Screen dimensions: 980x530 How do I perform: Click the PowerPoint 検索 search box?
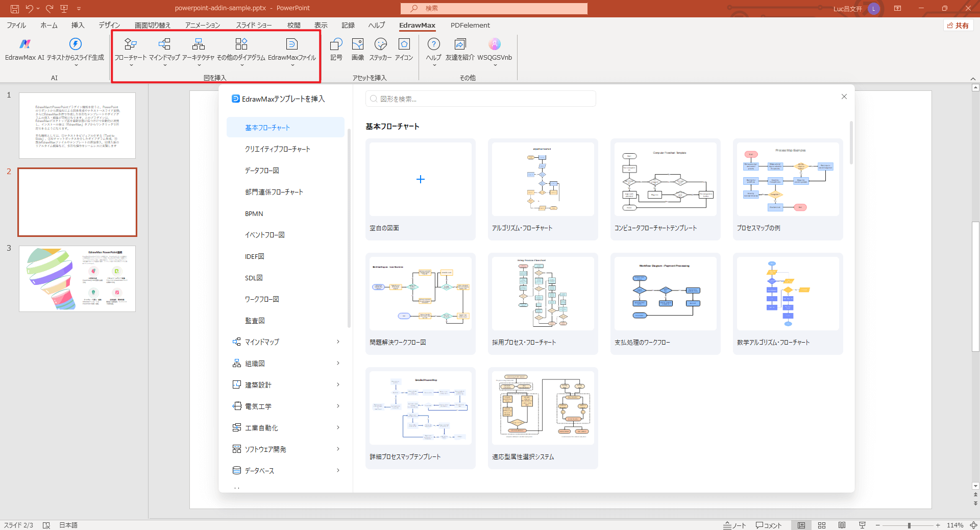[x=494, y=8]
